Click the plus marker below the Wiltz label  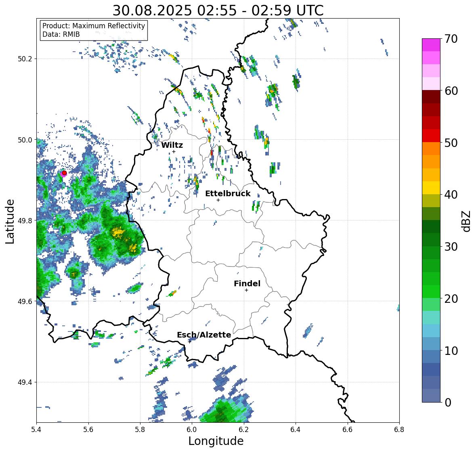click(x=174, y=151)
